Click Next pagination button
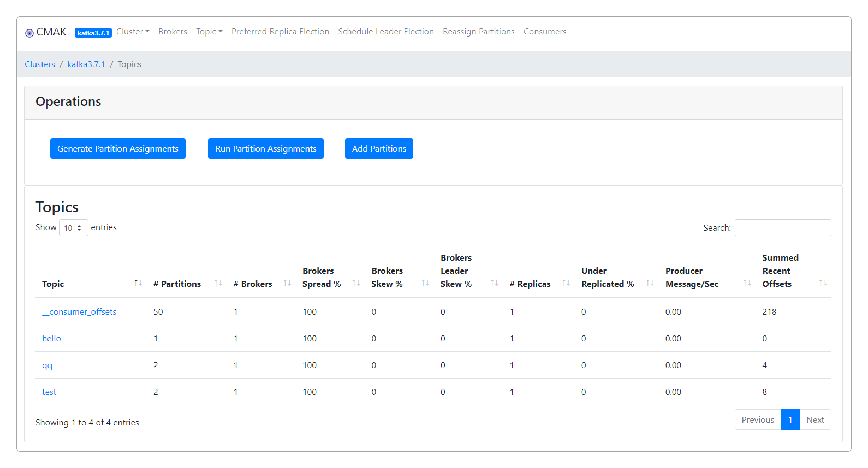 (x=815, y=419)
